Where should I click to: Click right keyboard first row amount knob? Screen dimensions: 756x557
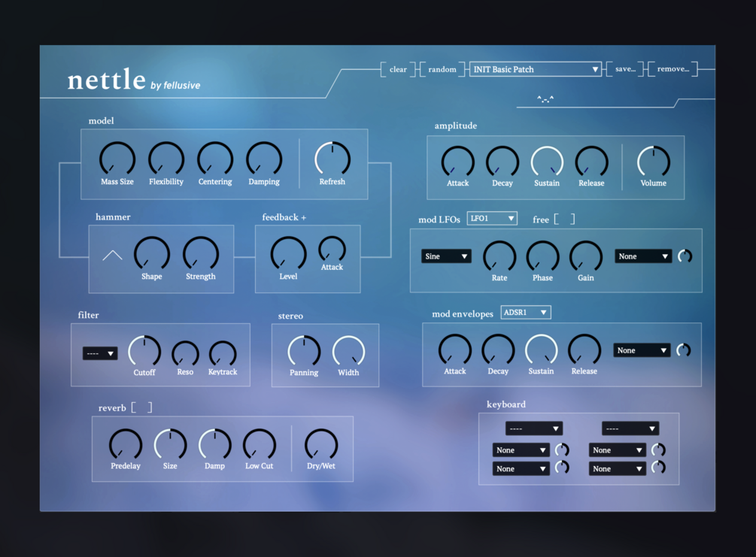(x=658, y=450)
